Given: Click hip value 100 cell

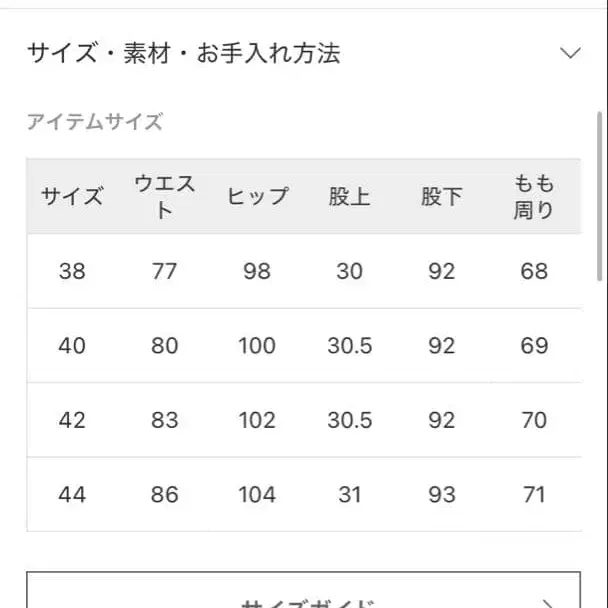Looking at the screenshot, I should click(x=257, y=346).
